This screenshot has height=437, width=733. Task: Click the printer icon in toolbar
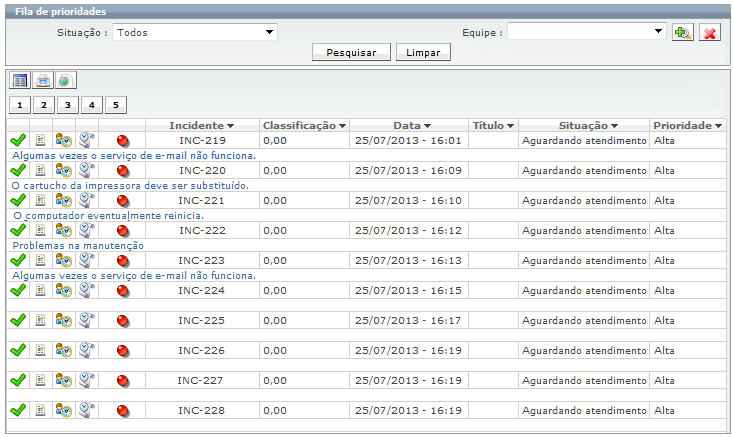pyautogui.click(x=43, y=80)
